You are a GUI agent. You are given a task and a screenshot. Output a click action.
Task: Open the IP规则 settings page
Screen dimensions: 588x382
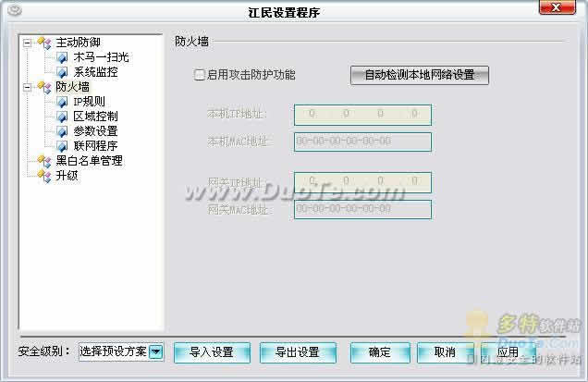pyautogui.click(x=89, y=102)
